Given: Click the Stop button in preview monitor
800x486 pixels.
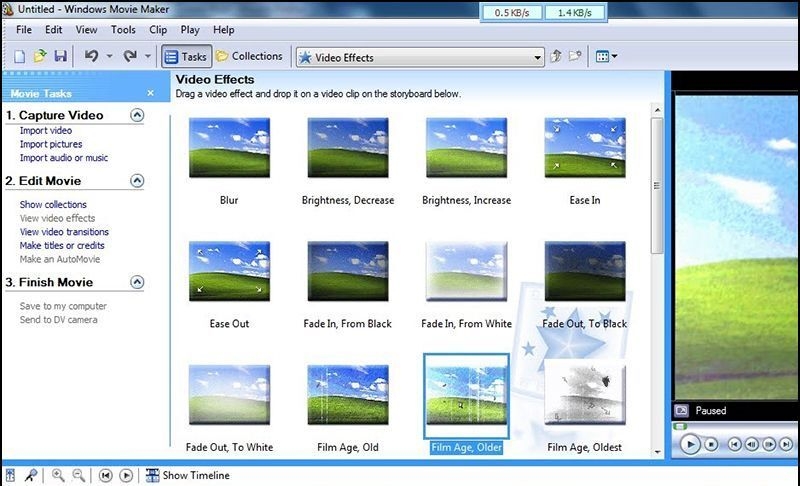Looking at the screenshot, I should pos(711,445).
